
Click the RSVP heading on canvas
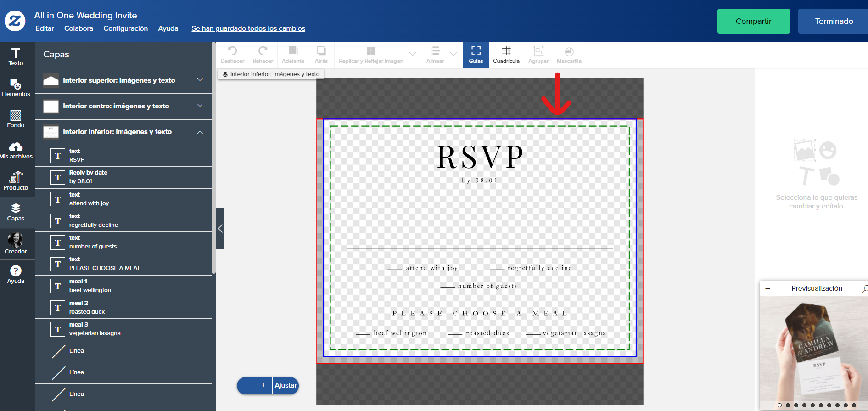click(480, 157)
